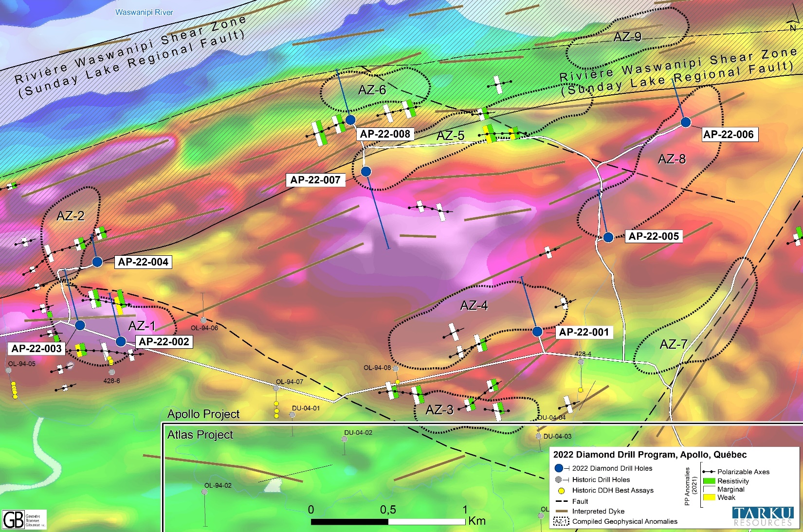803x532 pixels.
Task: Click the AP-22-007 blue collar marker
Action: point(366,171)
